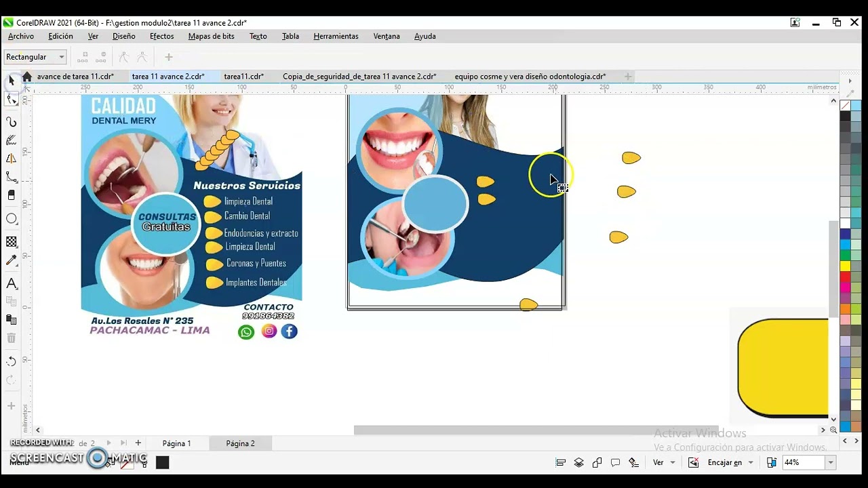Switch to equipo cosme y vera diseño odontologia.cdr tab

click(x=530, y=77)
